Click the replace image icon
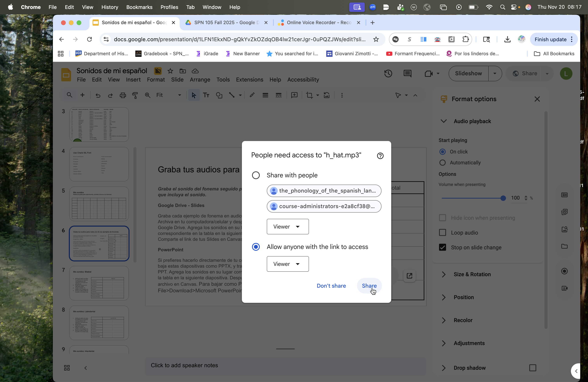The width and height of the screenshot is (588, 382). (327, 95)
